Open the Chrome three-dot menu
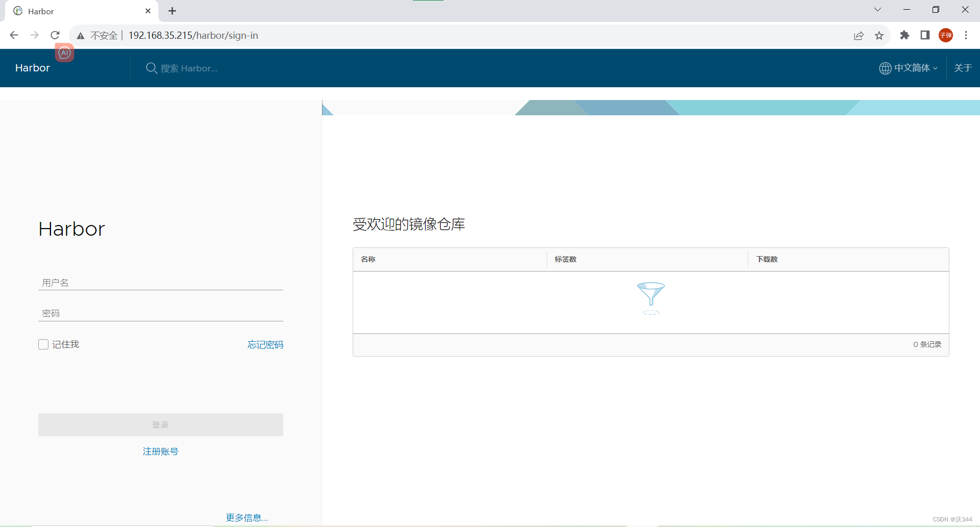Screen dimensions: 980x527 [x=966, y=35]
